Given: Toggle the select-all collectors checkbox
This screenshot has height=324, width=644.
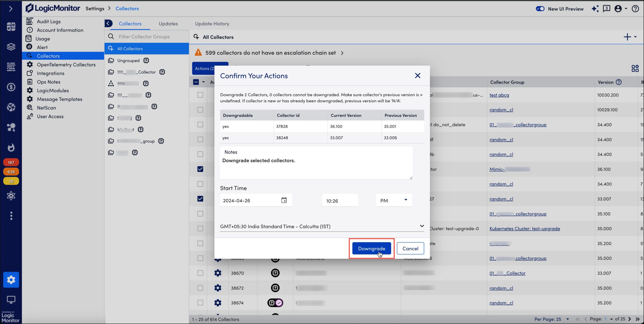Looking at the screenshot, I should pos(196,82).
